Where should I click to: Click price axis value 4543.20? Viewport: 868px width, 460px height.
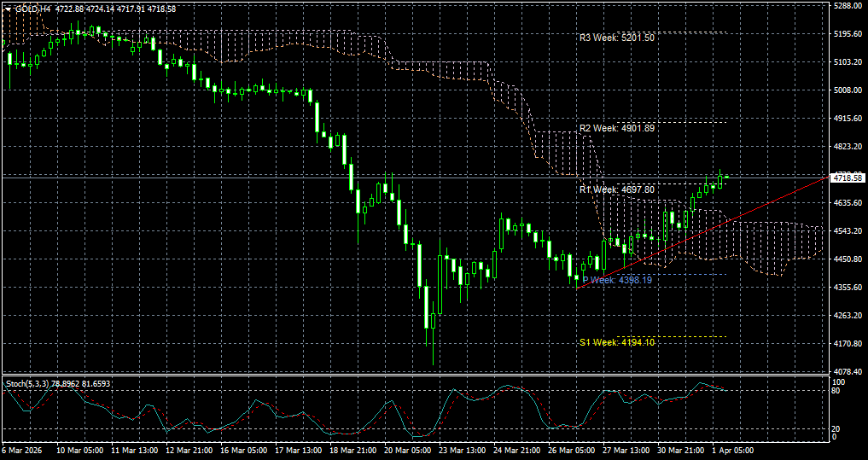point(848,230)
